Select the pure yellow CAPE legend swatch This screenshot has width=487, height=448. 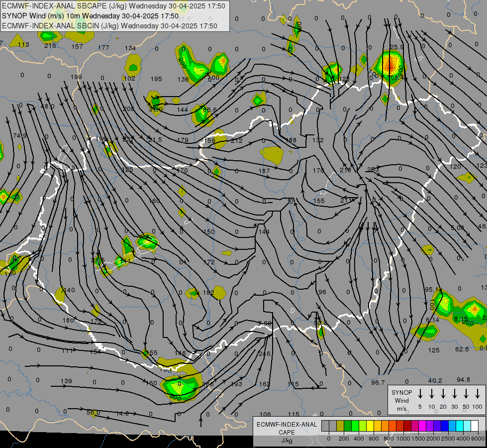click(370, 426)
